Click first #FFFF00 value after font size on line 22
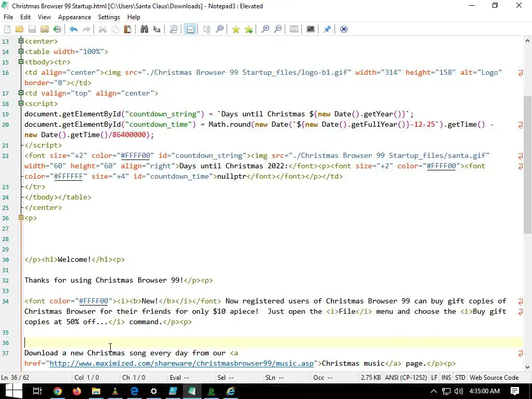The width and height of the screenshot is (532, 399). [136, 156]
